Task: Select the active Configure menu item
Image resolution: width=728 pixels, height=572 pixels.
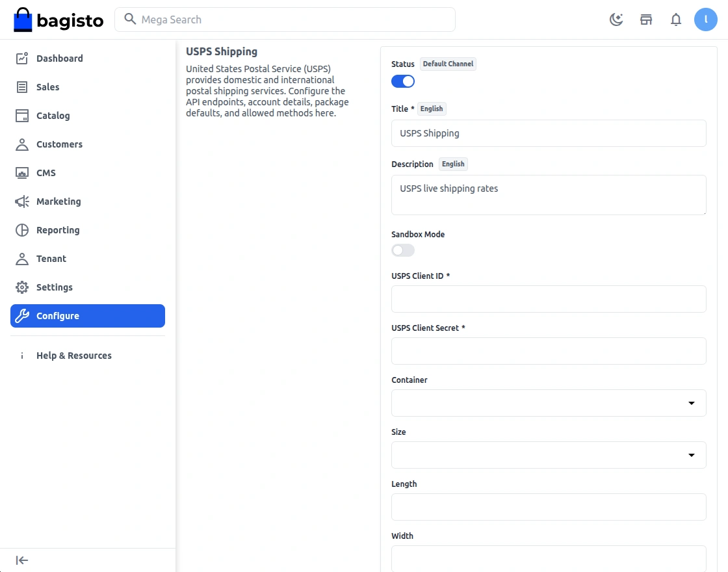Action: [87, 316]
